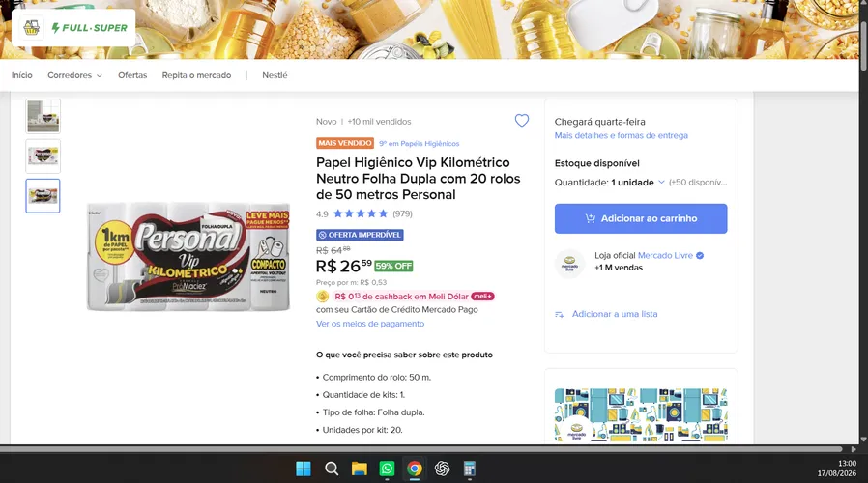Click the R$ 26,59 price

344,266
